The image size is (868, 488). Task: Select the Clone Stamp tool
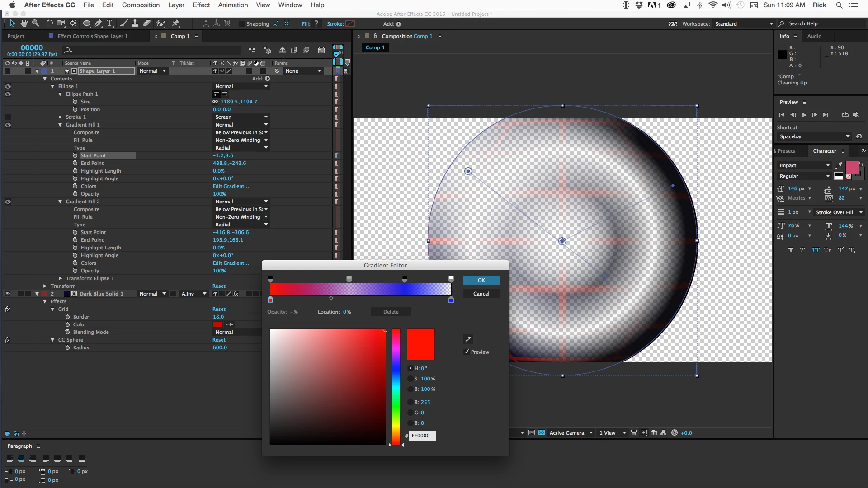(135, 23)
